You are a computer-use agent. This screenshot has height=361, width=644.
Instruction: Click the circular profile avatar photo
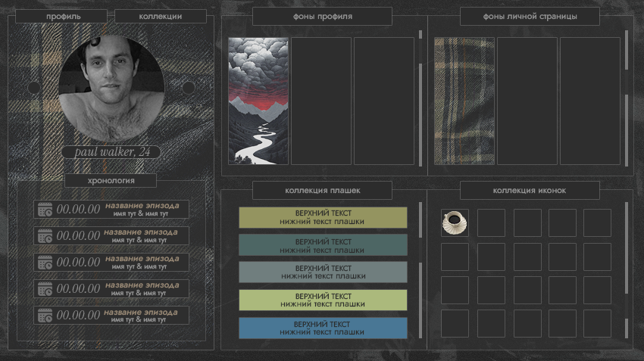coord(111,89)
